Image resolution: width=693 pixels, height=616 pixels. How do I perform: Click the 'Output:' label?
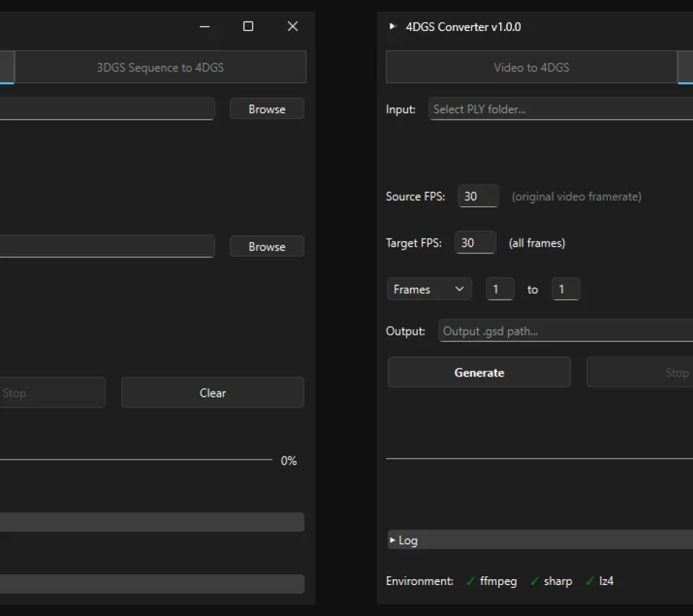[405, 331]
